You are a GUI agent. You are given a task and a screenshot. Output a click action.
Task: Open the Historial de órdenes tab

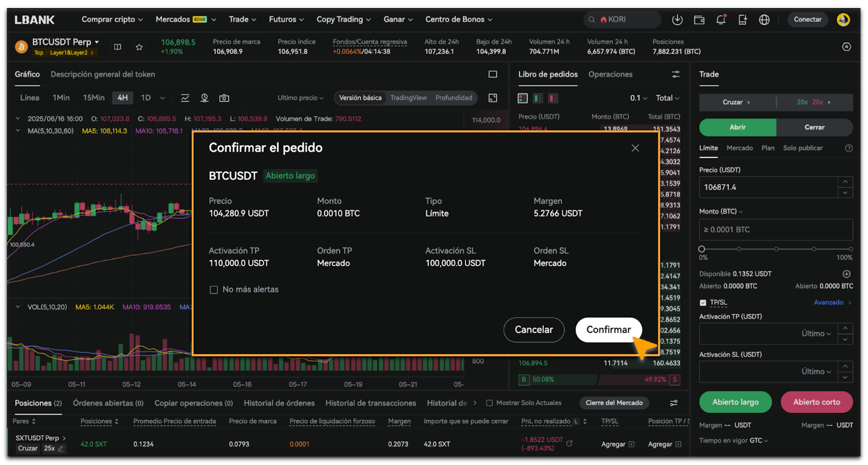coord(279,403)
